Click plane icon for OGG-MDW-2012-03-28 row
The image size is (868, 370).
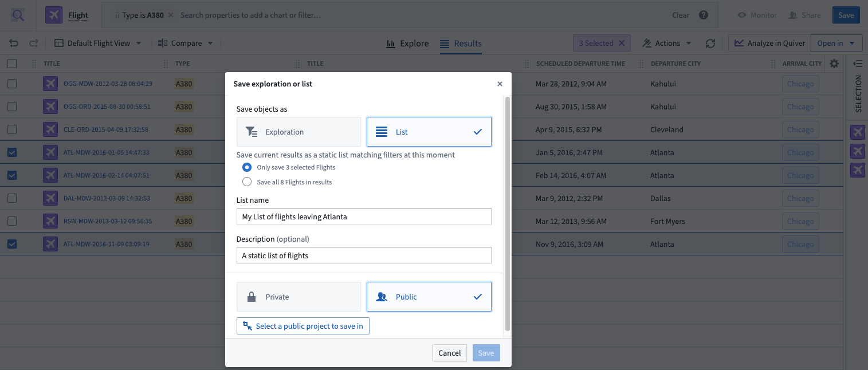[50, 84]
